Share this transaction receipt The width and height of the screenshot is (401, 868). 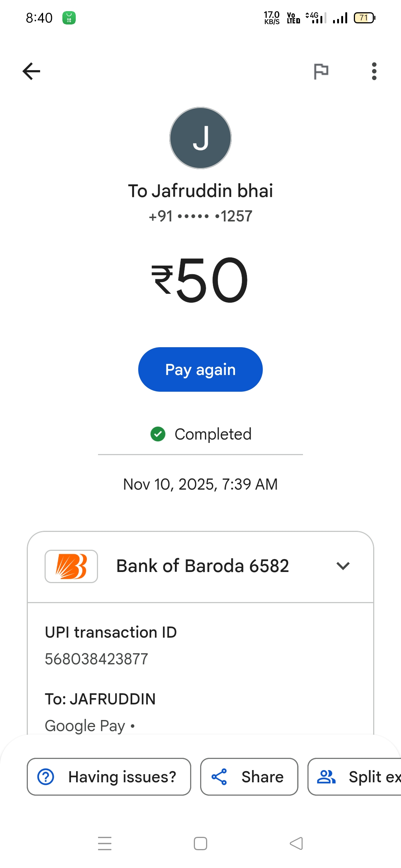[x=249, y=777]
